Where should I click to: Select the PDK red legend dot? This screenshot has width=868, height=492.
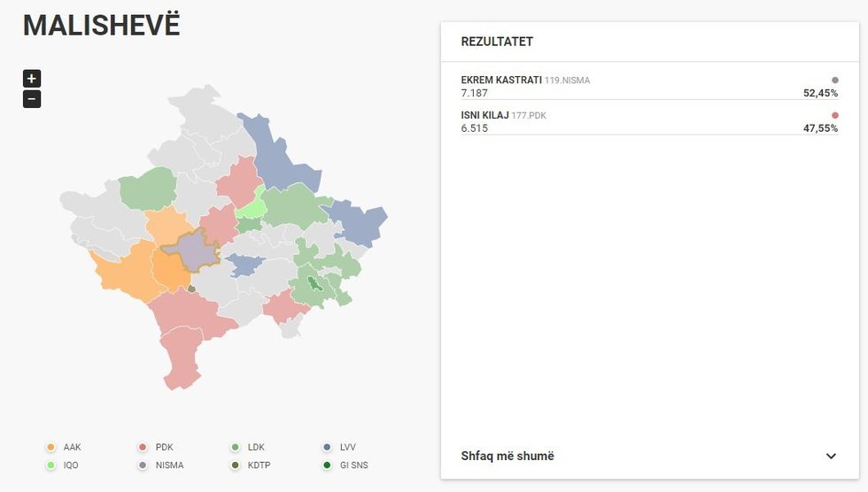pyautogui.click(x=142, y=448)
